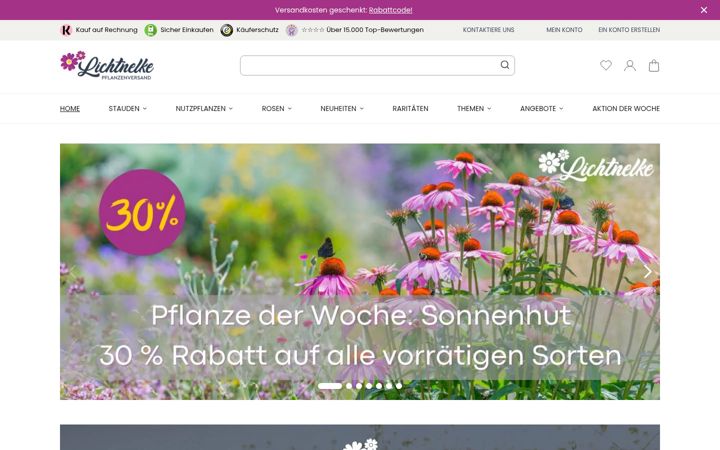Close the purple promo banner
Viewport: 720px width, 450px height.
[x=703, y=10]
